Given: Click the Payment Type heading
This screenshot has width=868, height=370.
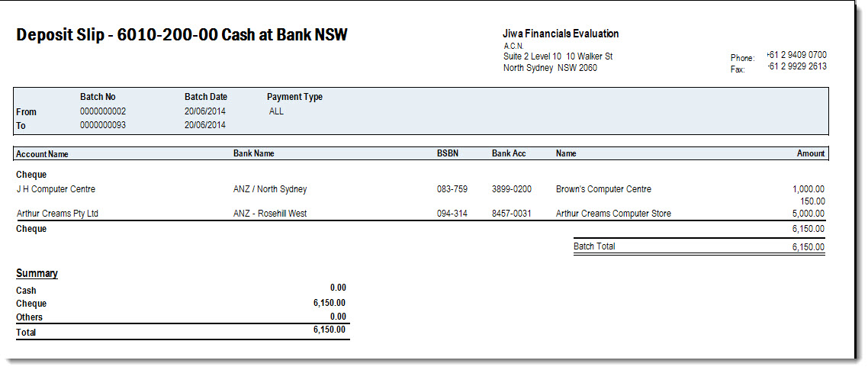Looking at the screenshot, I should pos(294,97).
